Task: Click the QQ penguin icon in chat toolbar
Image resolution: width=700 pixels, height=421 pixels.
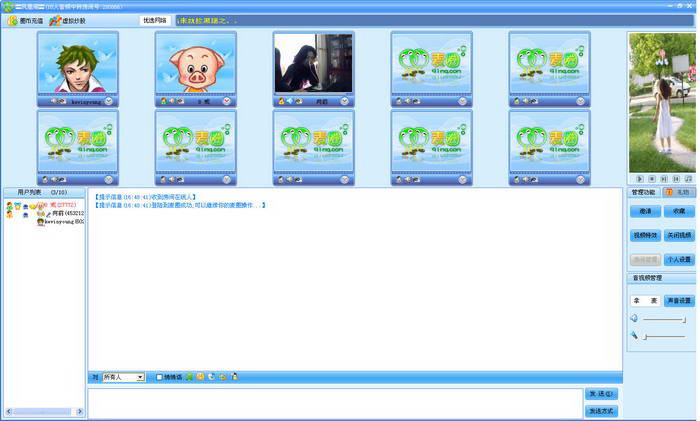Action: 234,377
